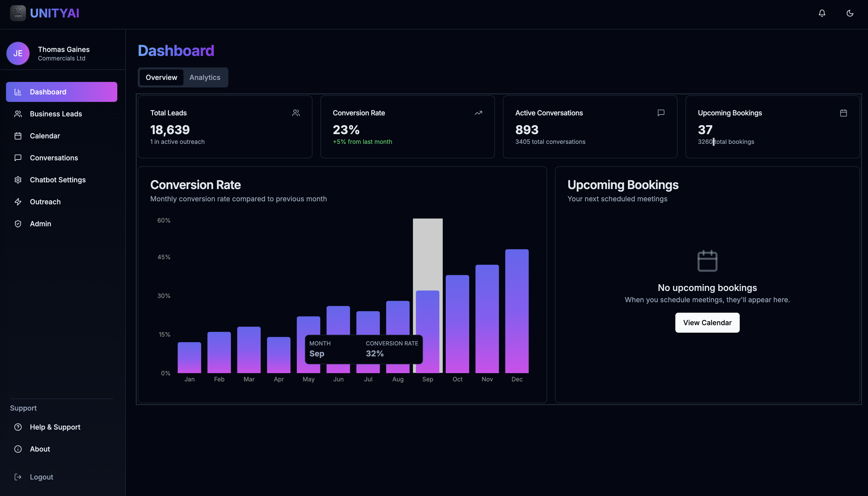Open the notifications bell
868x496 pixels.
coord(822,13)
